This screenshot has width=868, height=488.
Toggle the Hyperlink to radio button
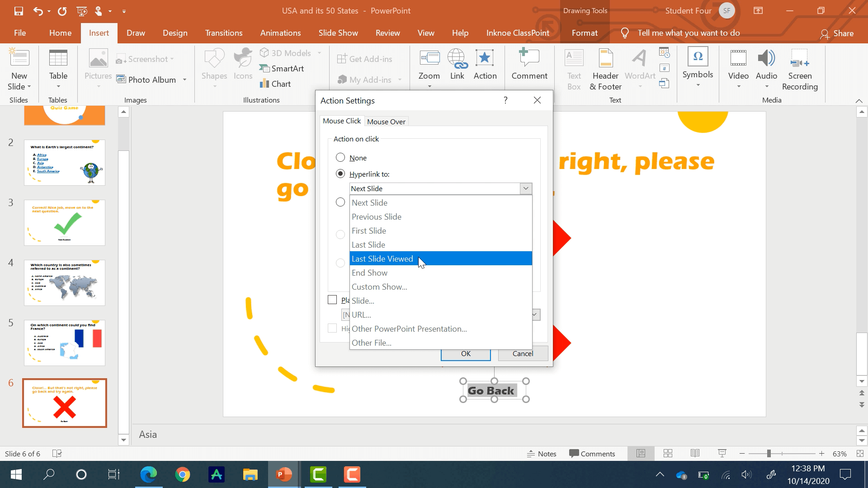coord(340,174)
